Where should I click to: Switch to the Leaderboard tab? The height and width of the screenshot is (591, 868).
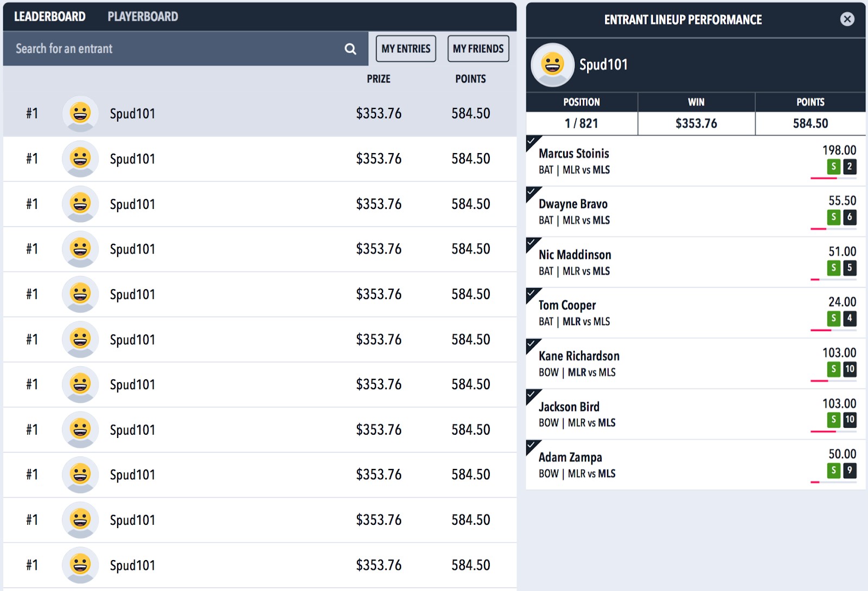coord(49,17)
